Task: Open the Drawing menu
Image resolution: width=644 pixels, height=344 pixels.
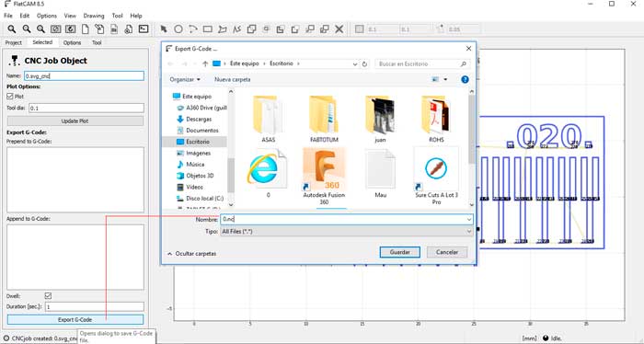Action: coord(94,16)
